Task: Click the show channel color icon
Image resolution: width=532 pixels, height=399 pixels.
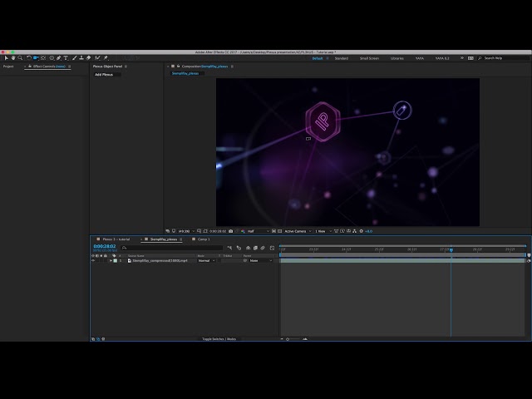Action: coord(243,231)
